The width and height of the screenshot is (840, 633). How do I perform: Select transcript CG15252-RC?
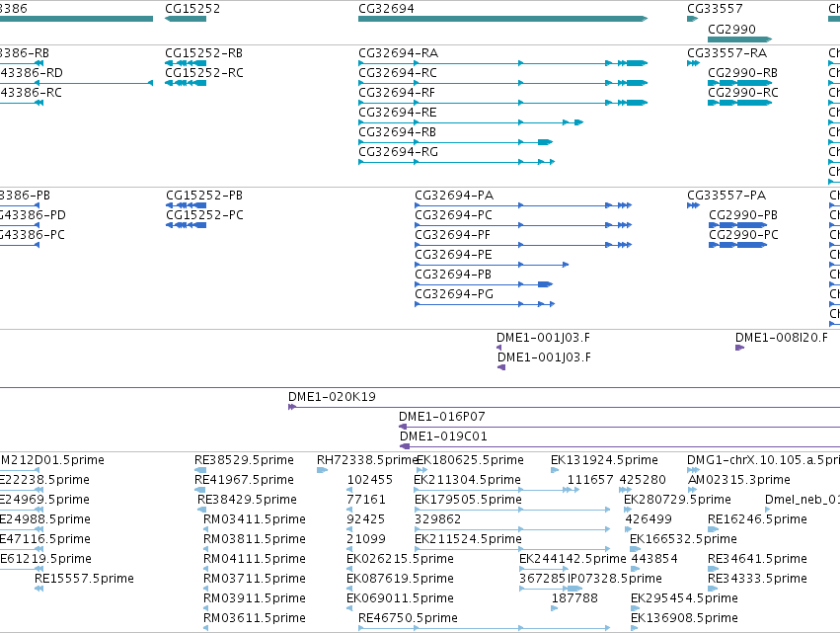coord(204,73)
